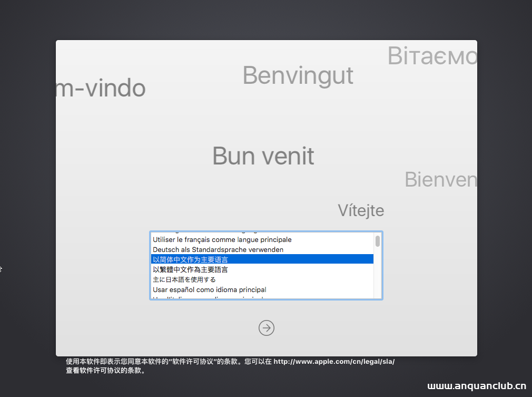Click the "Benvingut" welcome text
532x397 pixels.
click(x=298, y=75)
